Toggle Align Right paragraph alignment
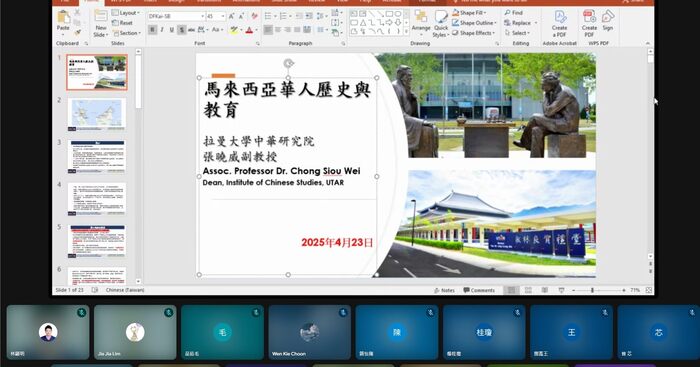The image size is (700, 367). coord(288,30)
